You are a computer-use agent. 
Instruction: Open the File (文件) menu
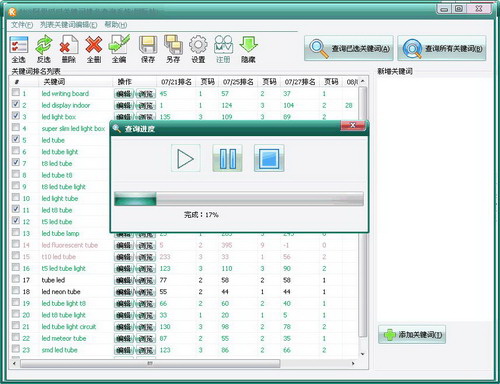(x=22, y=25)
